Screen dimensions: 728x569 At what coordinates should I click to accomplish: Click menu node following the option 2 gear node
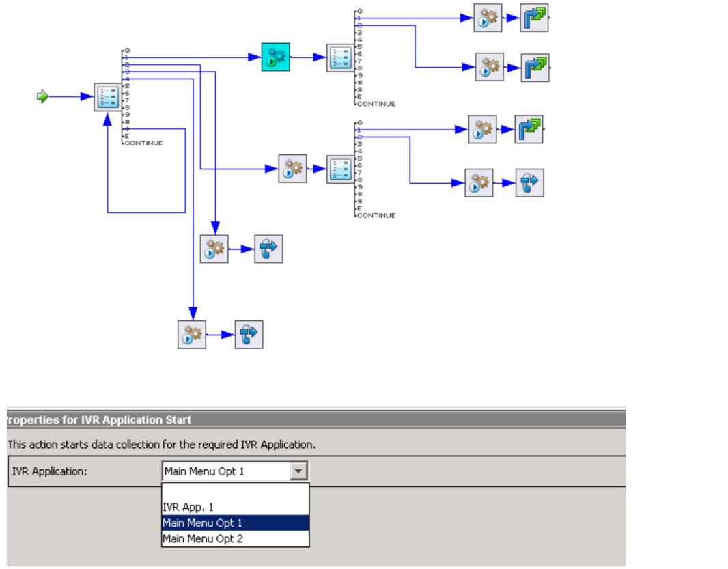pos(340,169)
